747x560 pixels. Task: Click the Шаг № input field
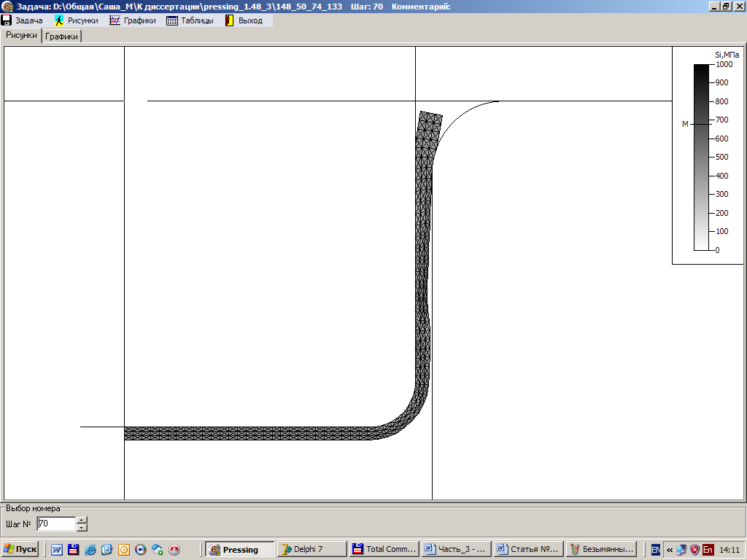coord(55,524)
